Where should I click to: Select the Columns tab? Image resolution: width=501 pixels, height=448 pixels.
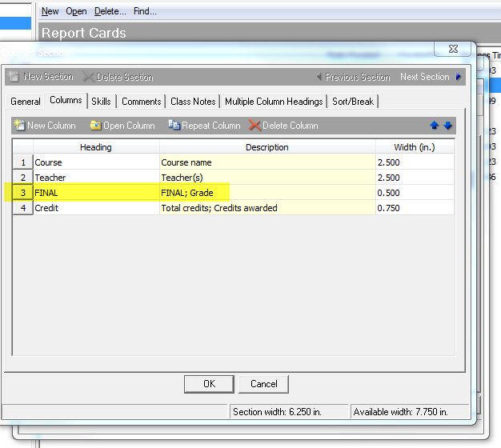pos(66,100)
